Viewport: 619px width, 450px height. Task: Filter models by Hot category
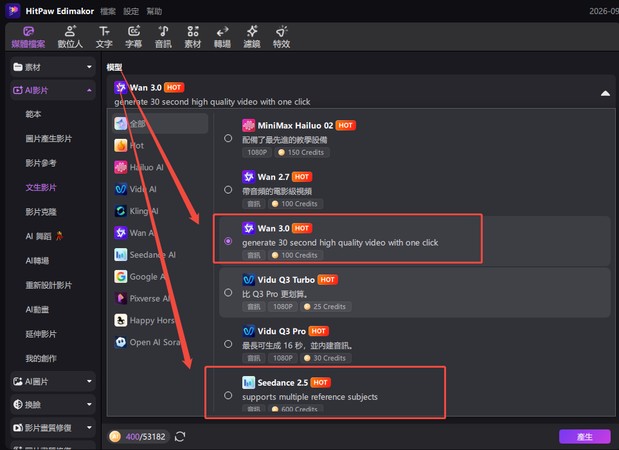tap(160, 145)
